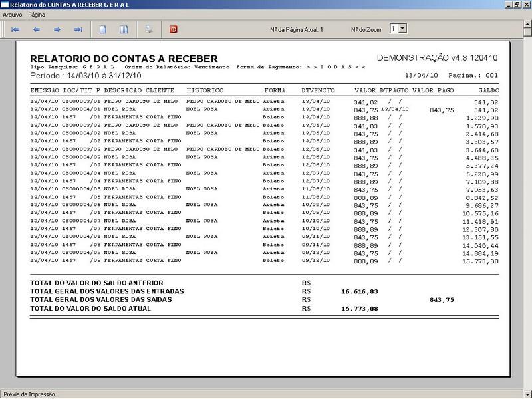Click the printer icon

pos(148,29)
